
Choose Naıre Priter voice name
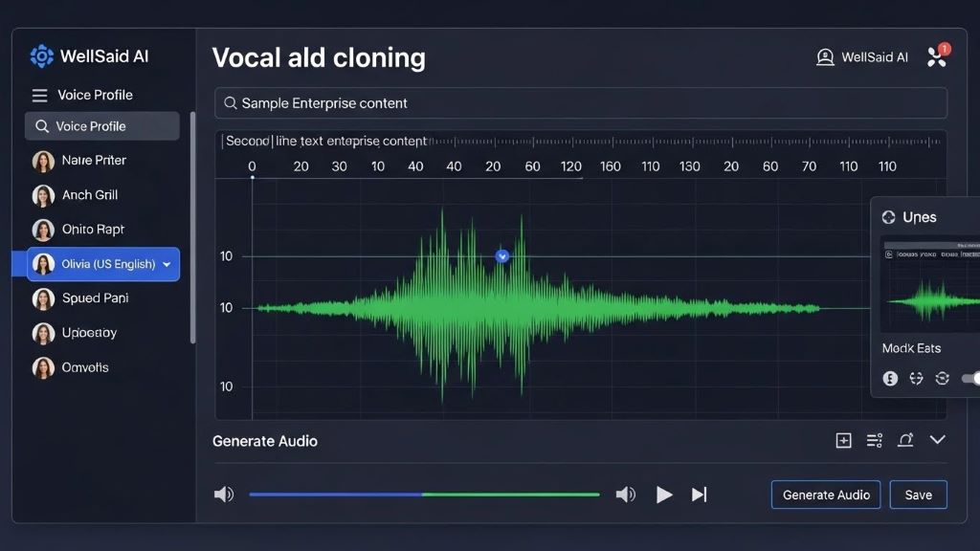pos(94,161)
